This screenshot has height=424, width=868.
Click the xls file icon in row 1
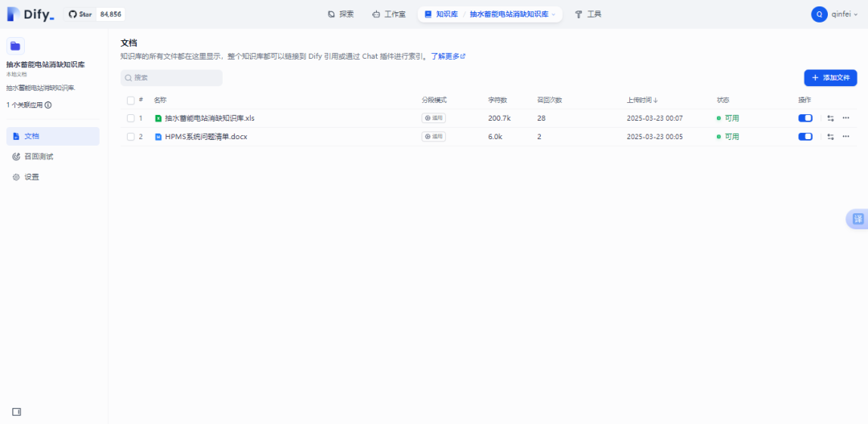[158, 118]
